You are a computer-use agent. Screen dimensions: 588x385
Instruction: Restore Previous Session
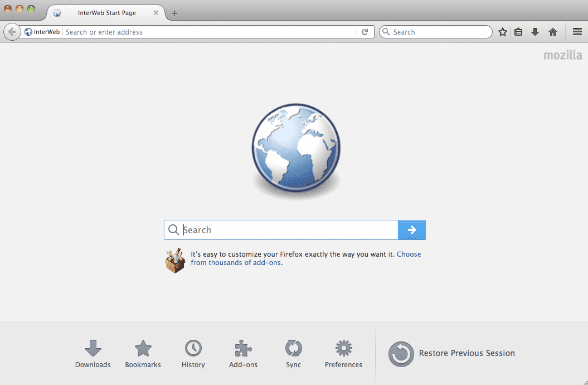click(451, 354)
